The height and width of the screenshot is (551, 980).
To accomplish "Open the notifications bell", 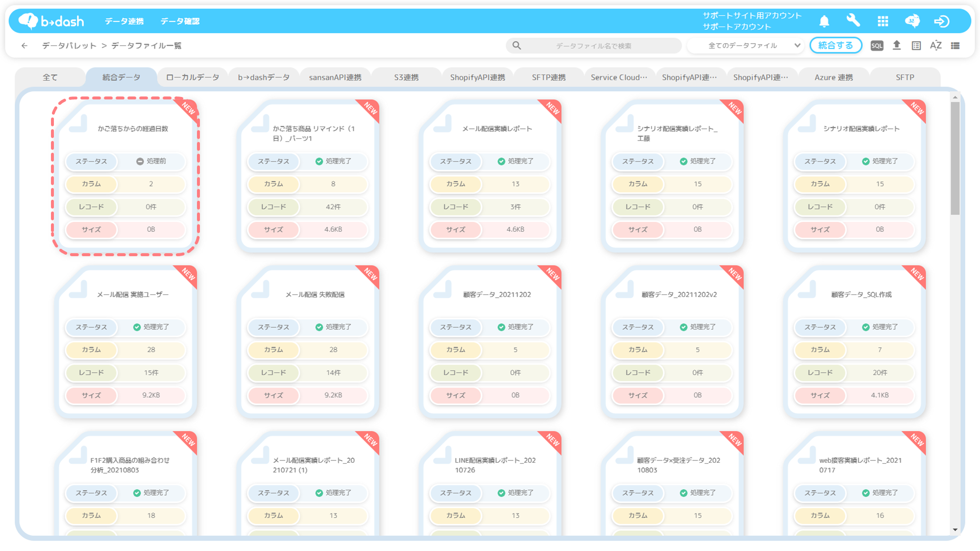I will pos(824,21).
